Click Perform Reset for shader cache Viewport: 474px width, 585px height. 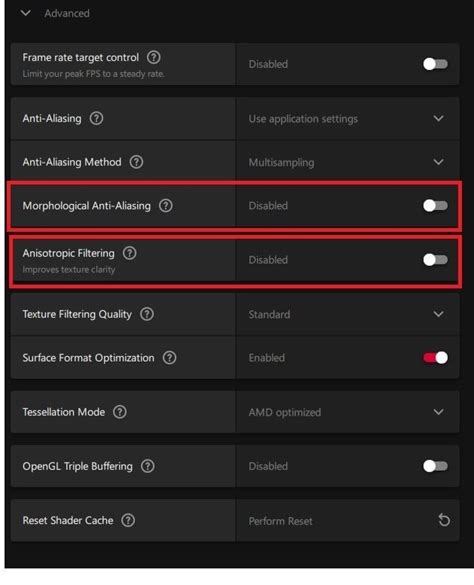point(280,521)
